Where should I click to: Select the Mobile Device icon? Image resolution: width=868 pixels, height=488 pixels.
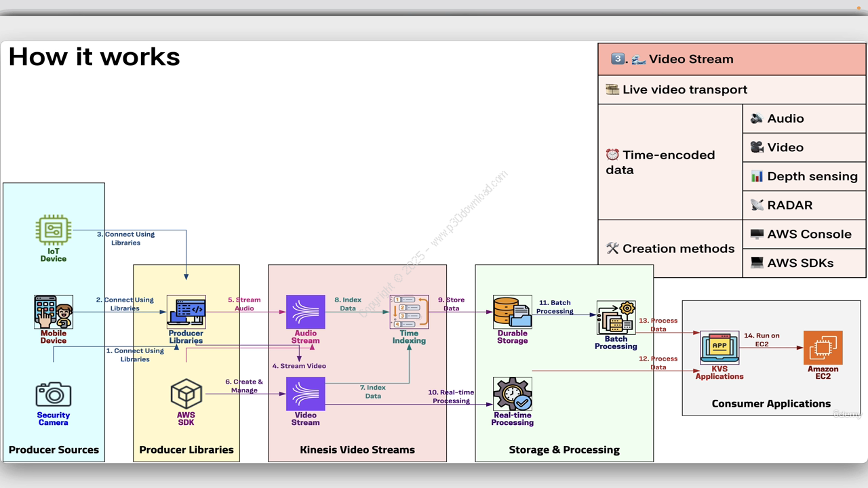pos(54,312)
